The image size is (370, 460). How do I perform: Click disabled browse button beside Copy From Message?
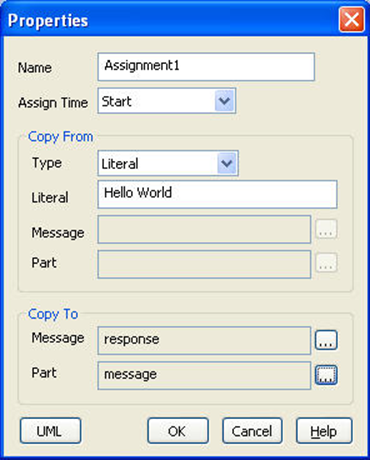(x=326, y=229)
